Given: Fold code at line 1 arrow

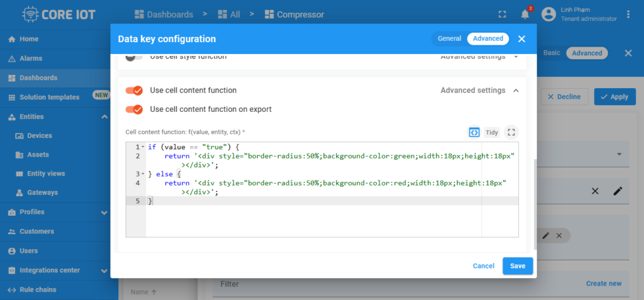Looking at the screenshot, I should (x=143, y=147).
